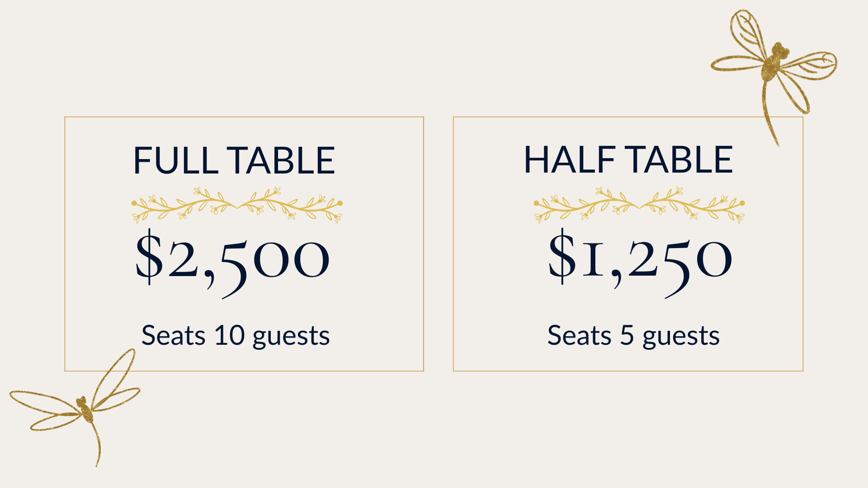
Task: Click the Seats 10 guests caption
Action: 236,336
